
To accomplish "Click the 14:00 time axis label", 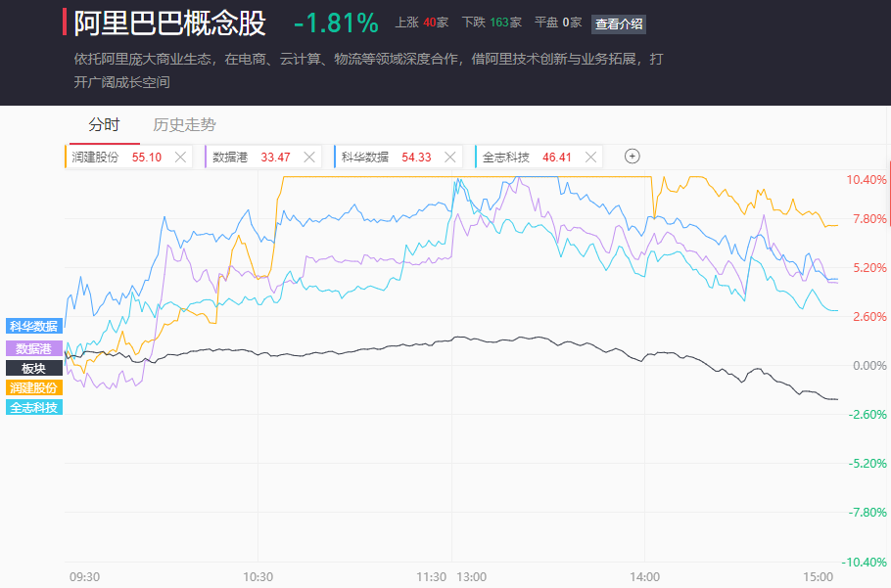I will tap(645, 577).
